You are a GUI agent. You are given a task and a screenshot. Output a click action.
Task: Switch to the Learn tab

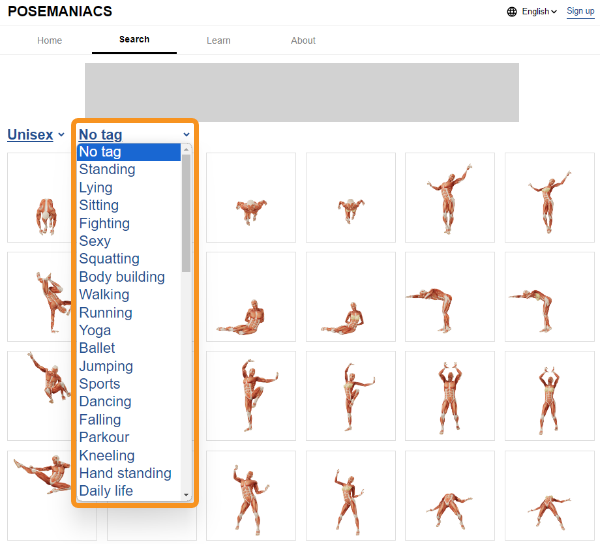(218, 41)
